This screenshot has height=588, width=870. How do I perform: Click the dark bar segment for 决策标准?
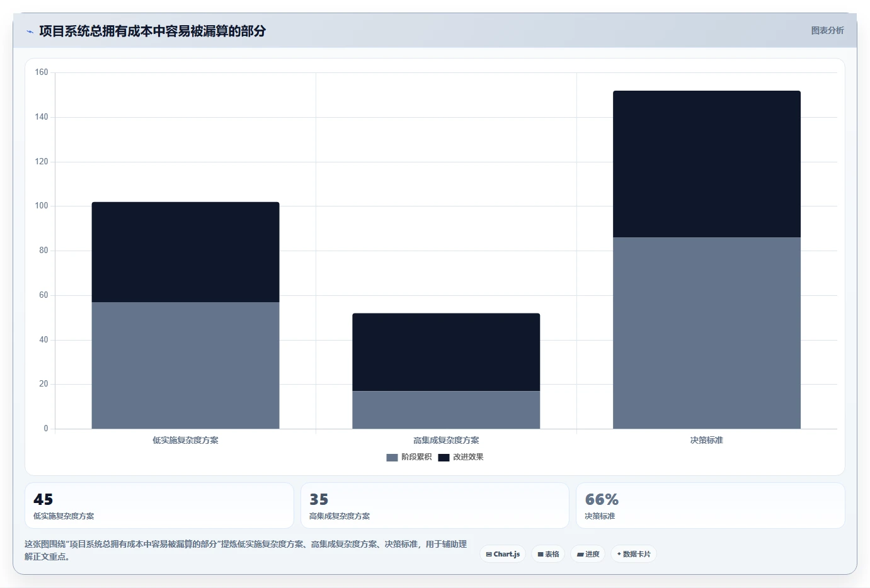point(707,164)
